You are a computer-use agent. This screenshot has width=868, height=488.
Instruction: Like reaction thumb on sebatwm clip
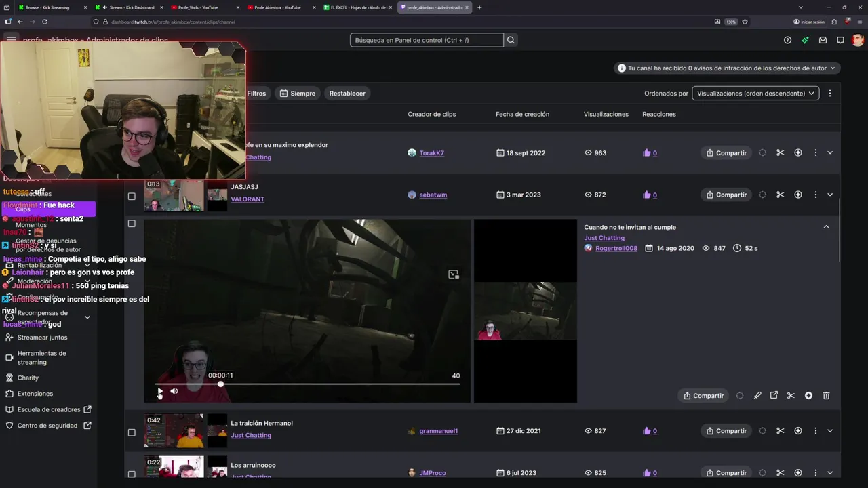(647, 195)
